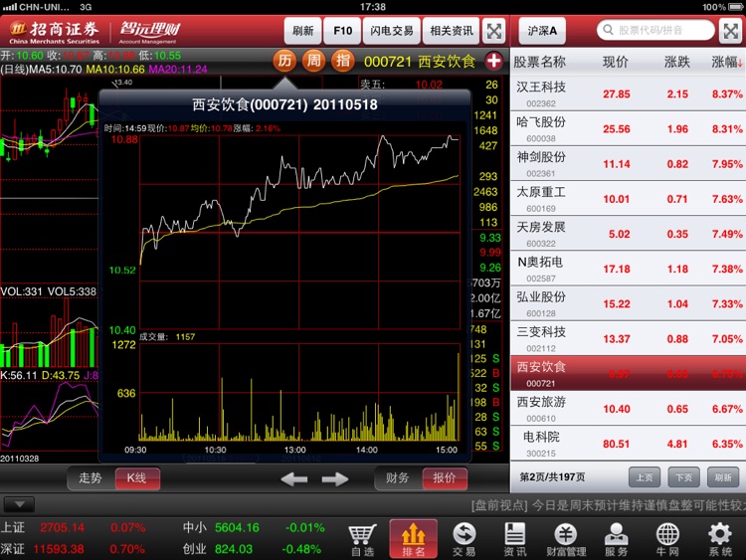
Task: Select 太原重工 600169 row
Action: tap(628, 199)
